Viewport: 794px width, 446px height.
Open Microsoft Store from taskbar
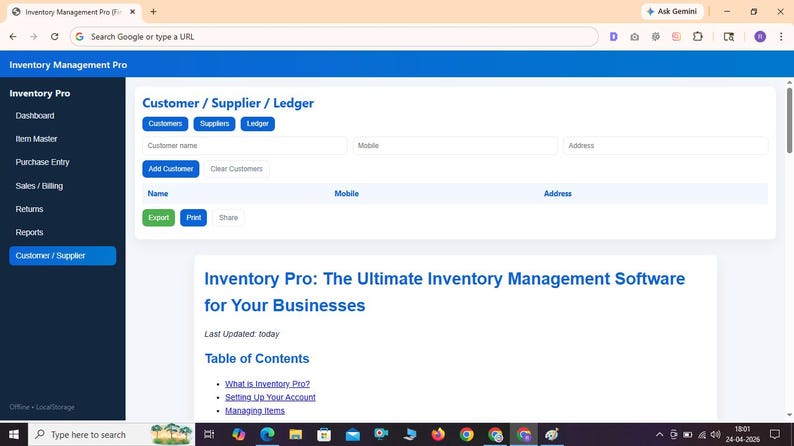click(x=324, y=434)
